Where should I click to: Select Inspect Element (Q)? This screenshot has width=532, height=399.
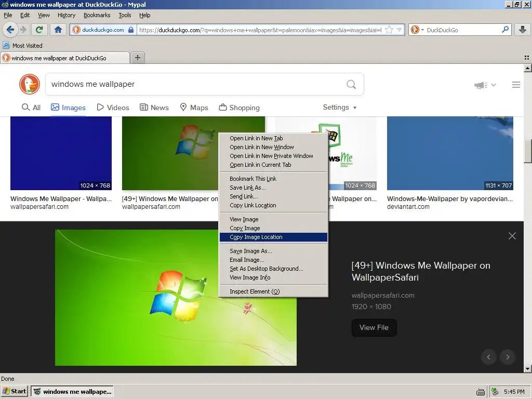pyautogui.click(x=273, y=291)
